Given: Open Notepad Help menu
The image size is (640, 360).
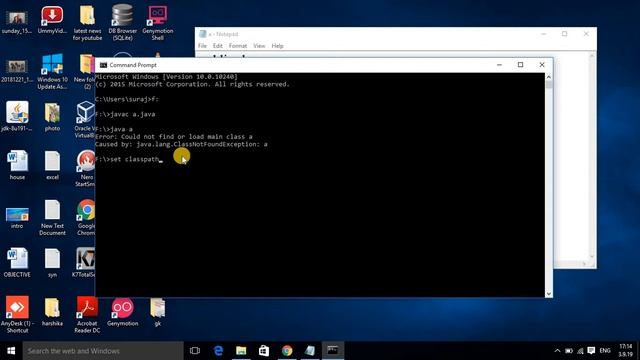Looking at the screenshot, I should pyautogui.click(x=278, y=46).
